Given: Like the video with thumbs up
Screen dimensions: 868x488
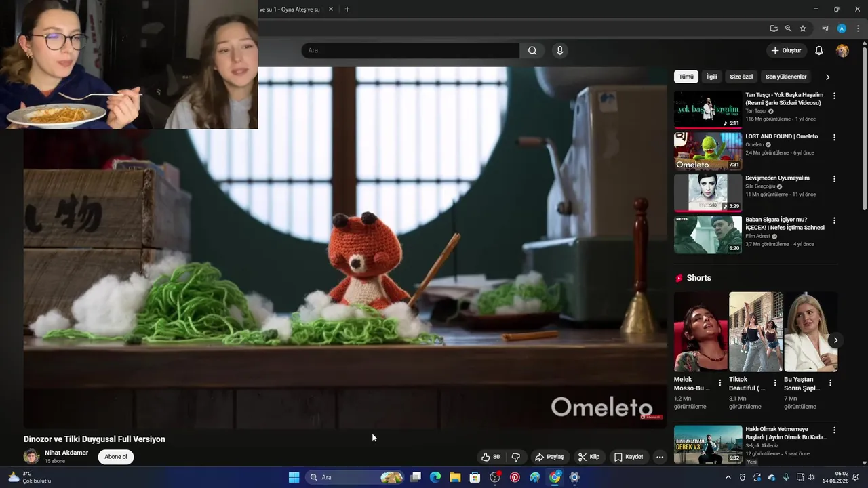Looking at the screenshot, I should (x=490, y=457).
